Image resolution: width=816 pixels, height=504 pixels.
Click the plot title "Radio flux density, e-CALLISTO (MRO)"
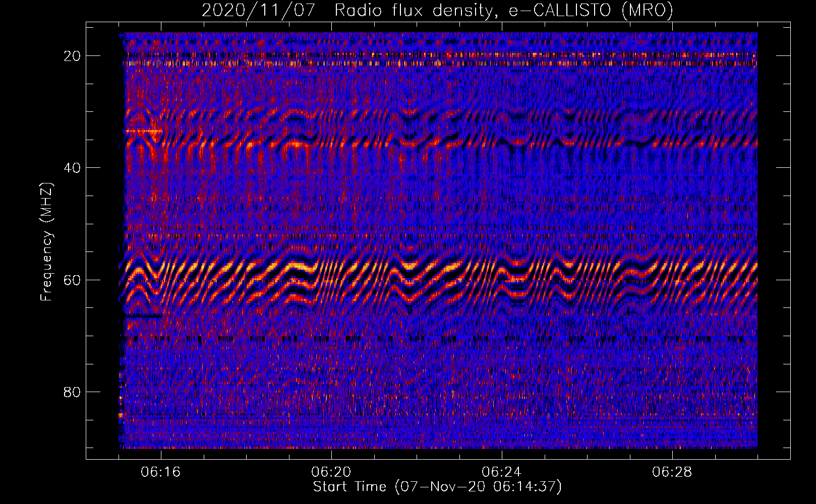pyautogui.click(x=503, y=11)
